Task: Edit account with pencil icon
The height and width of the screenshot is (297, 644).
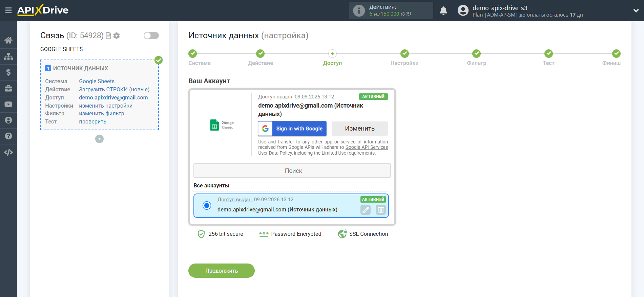Action: 366,210
